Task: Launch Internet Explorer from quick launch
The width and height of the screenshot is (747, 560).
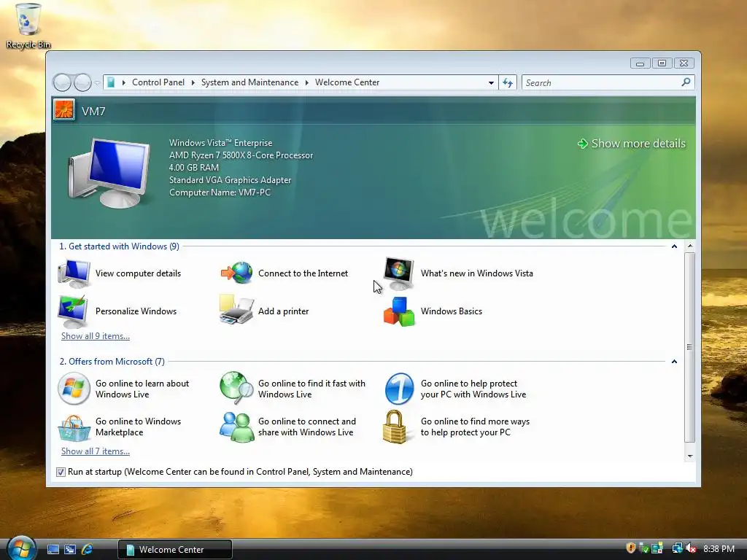Action: [87, 549]
